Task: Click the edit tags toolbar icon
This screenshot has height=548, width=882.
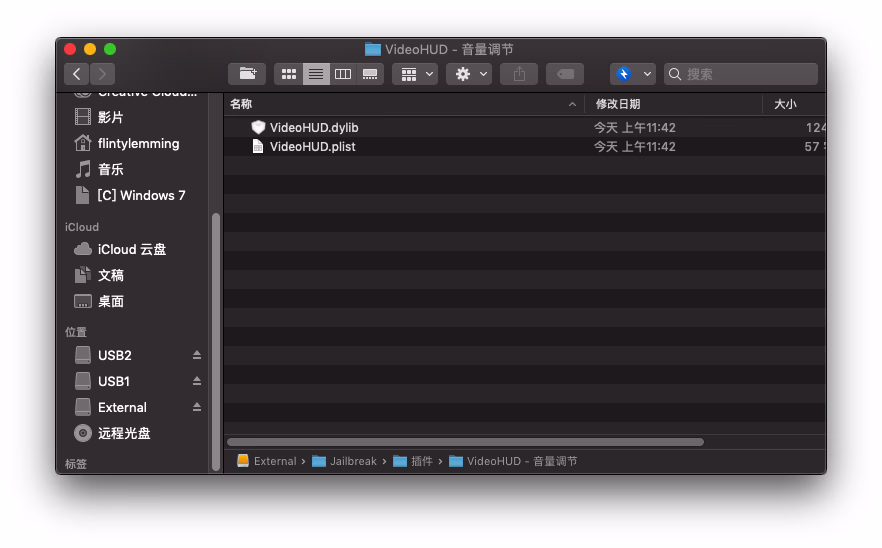Action: click(x=565, y=74)
